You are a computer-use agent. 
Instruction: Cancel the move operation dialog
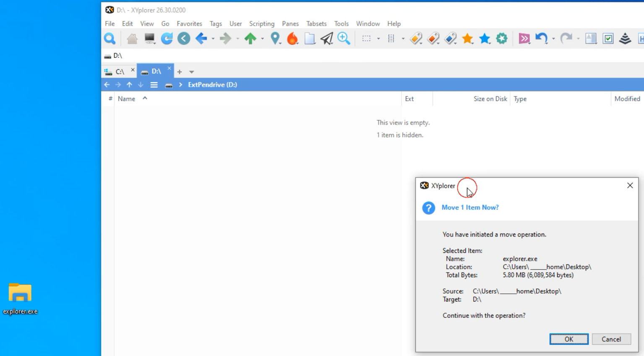click(611, 339)
